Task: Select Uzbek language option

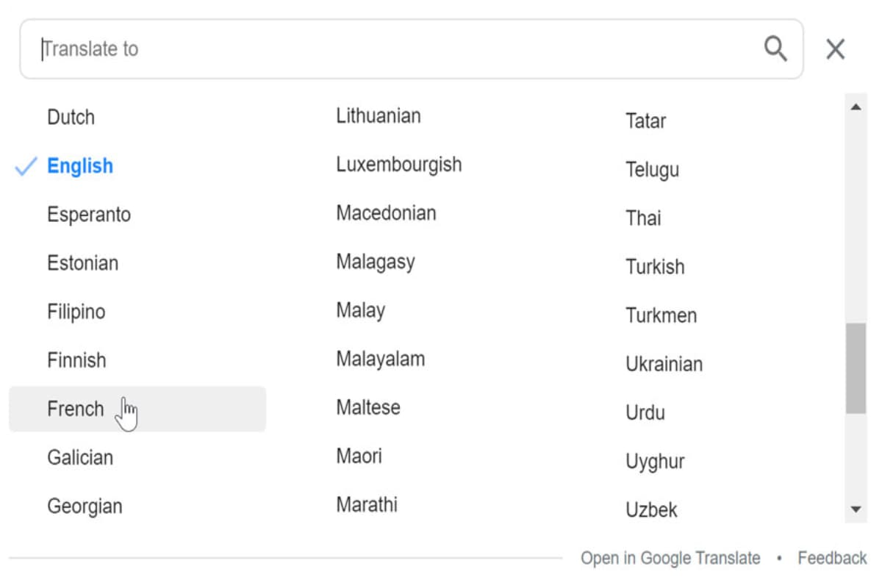Action: tap(652, 509)
